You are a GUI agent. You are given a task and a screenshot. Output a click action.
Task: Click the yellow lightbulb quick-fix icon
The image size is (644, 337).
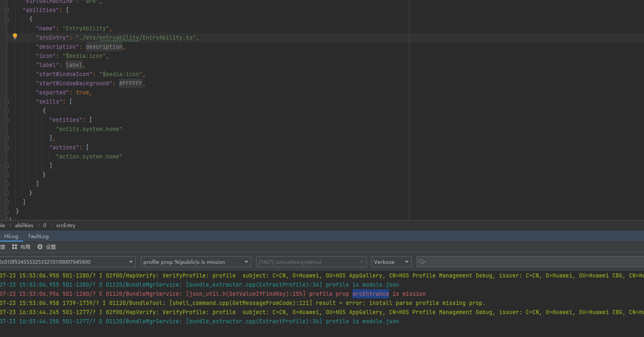pos(15,37)
